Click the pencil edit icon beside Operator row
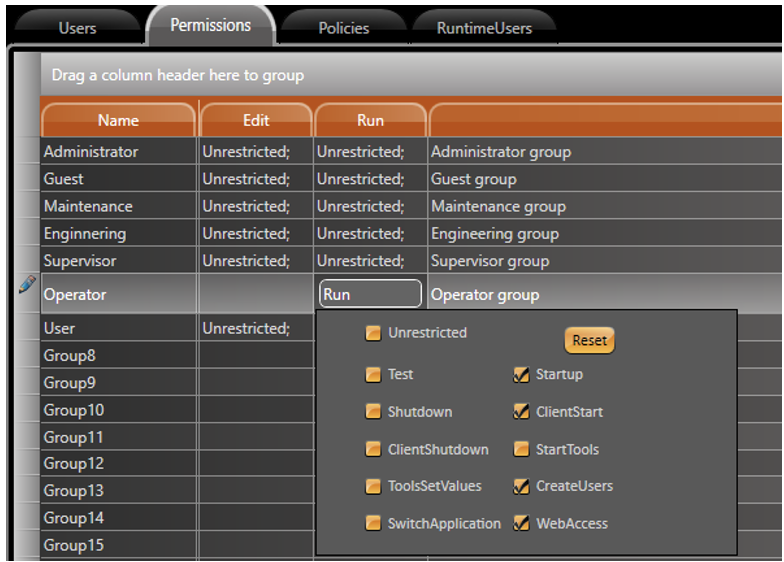784x562 pixels. pyautogui.click(x=27, y=285)
